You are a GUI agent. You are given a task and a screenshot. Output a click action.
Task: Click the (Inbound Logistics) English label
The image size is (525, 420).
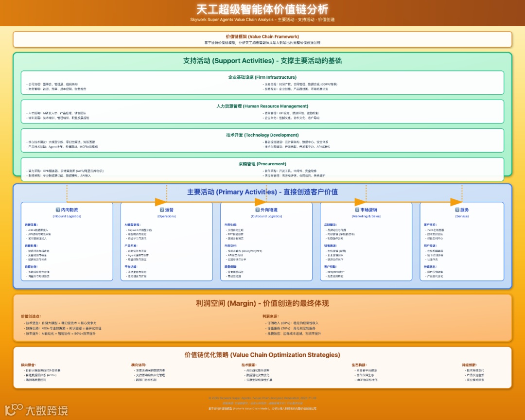pyautogui.click(x=67, y=216)
